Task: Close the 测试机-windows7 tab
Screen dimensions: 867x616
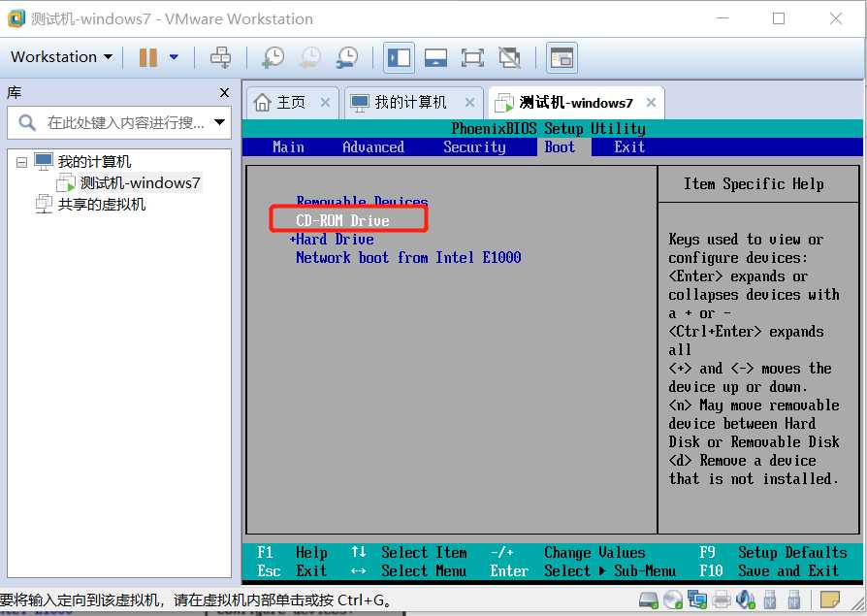Action: (652, 102)
